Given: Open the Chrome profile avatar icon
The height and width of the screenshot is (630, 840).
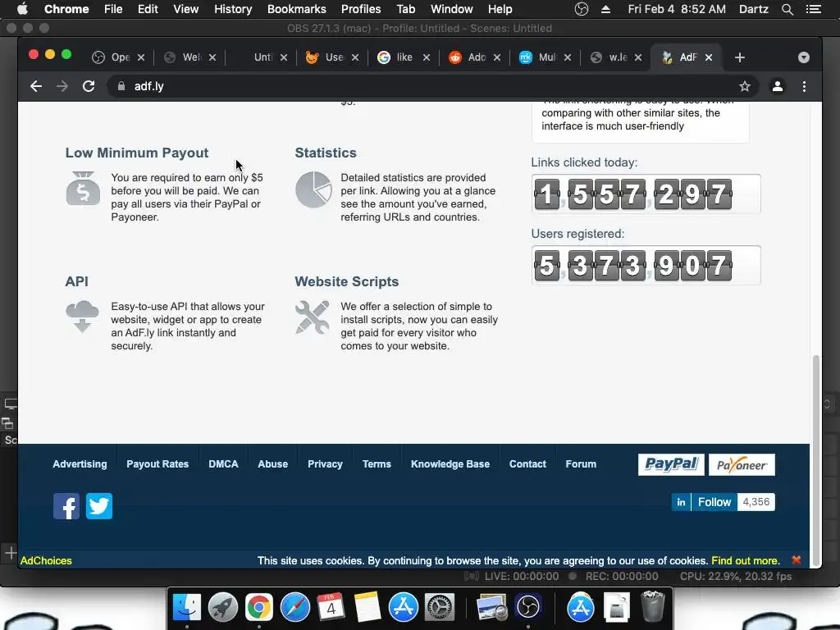Looking at the screenshot, I should (778, 86).
